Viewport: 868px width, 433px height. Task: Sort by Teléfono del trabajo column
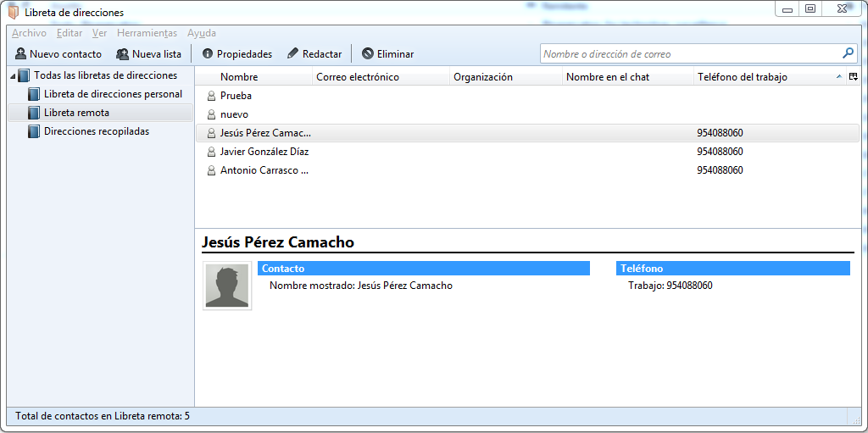pyautogui.click(x=770, y=77)
